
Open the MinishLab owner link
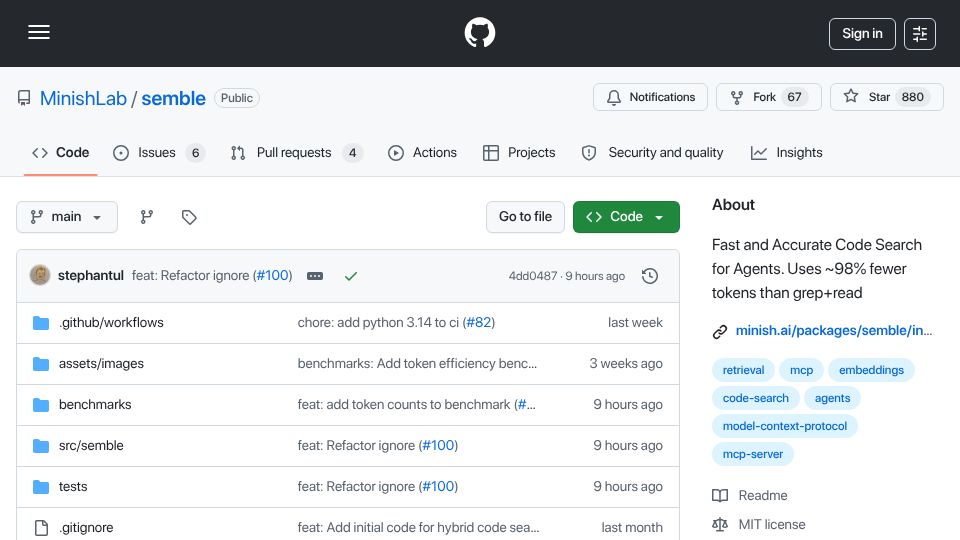pyautogui.click(x=83, y=99)
